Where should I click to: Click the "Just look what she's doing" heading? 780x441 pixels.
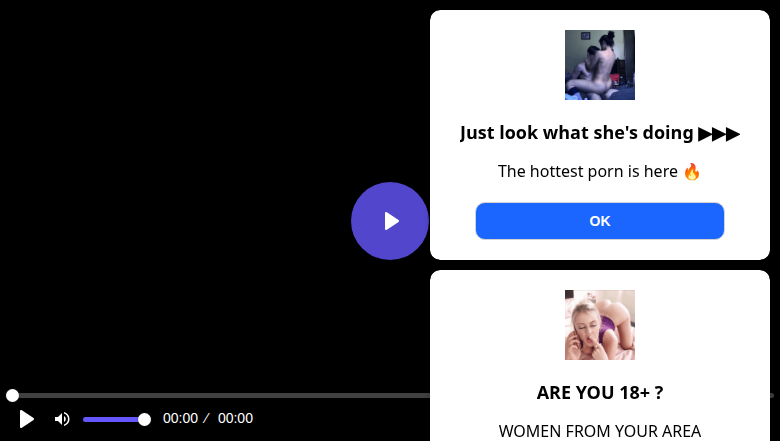[576, 133]
